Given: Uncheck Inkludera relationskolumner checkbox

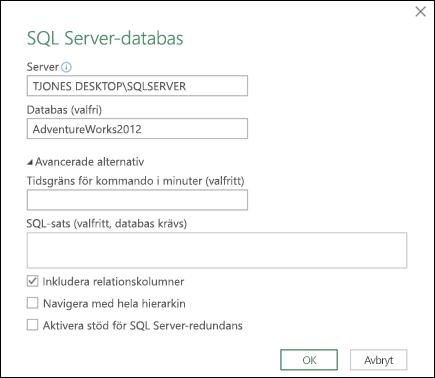Looking at the screenshot, I should tap(32, 281).
